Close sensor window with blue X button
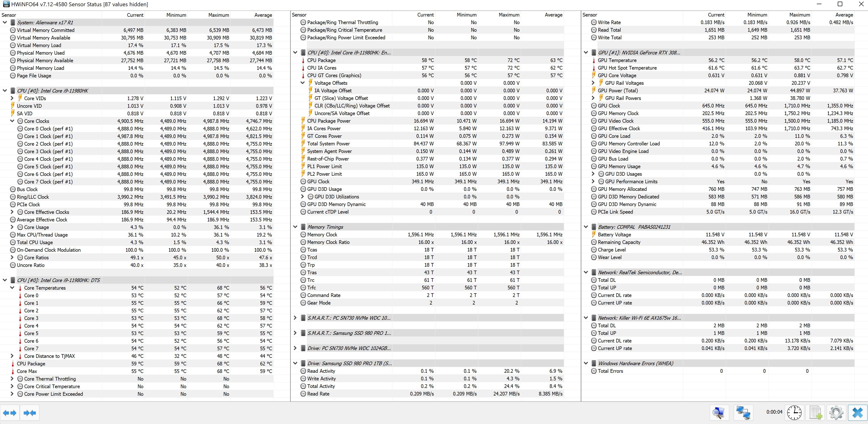The image size is (868, 424). (857, 413)
